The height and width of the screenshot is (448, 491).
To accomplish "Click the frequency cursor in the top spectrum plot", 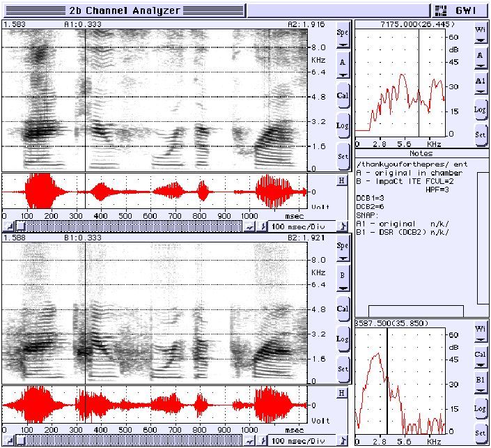I will click(419, 83).
